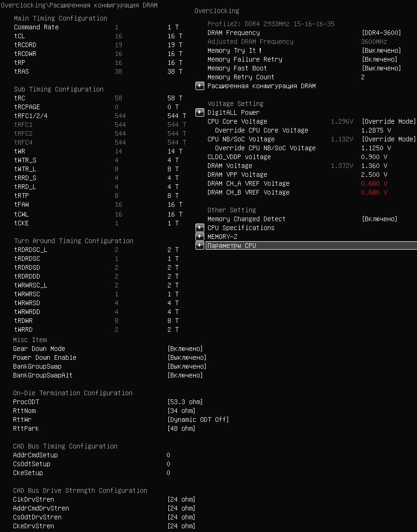This screenshot has height=532, width=417.
Task: Toggle the Memory Changed Detect setting
Action: click(x=379, y=219)
